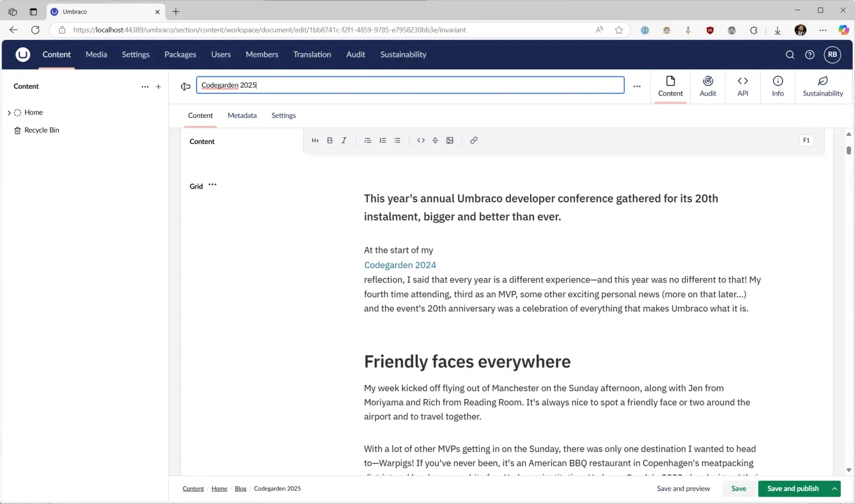Follow the Codegarden 2024 link
This screenshot has height=504, width=855.
pyautogui.click(x=400, y=265)
